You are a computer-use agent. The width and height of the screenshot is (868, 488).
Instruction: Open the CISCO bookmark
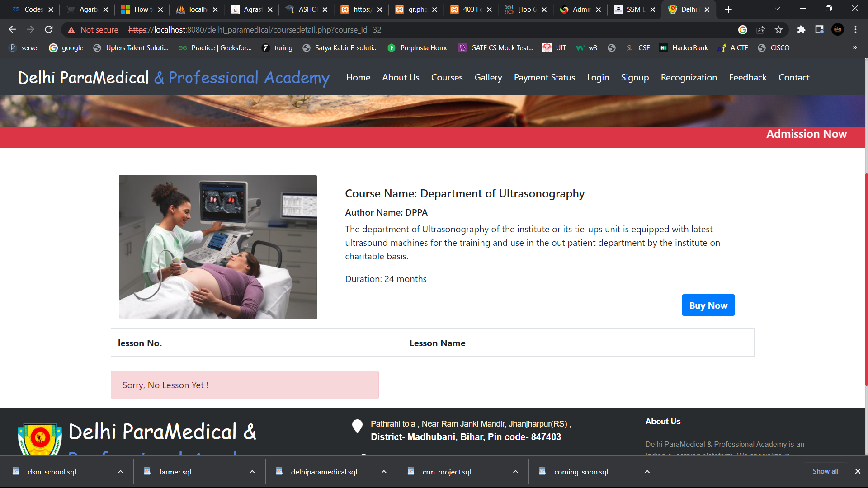[774, 47]
